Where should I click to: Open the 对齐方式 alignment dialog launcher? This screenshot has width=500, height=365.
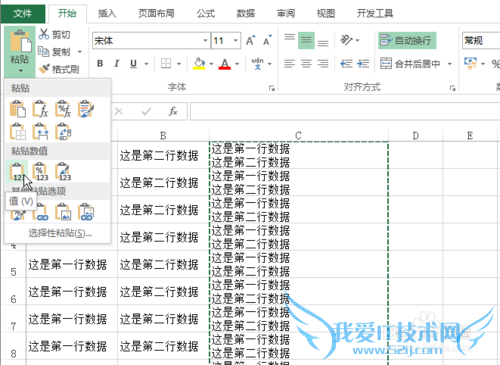pos(452,88)
